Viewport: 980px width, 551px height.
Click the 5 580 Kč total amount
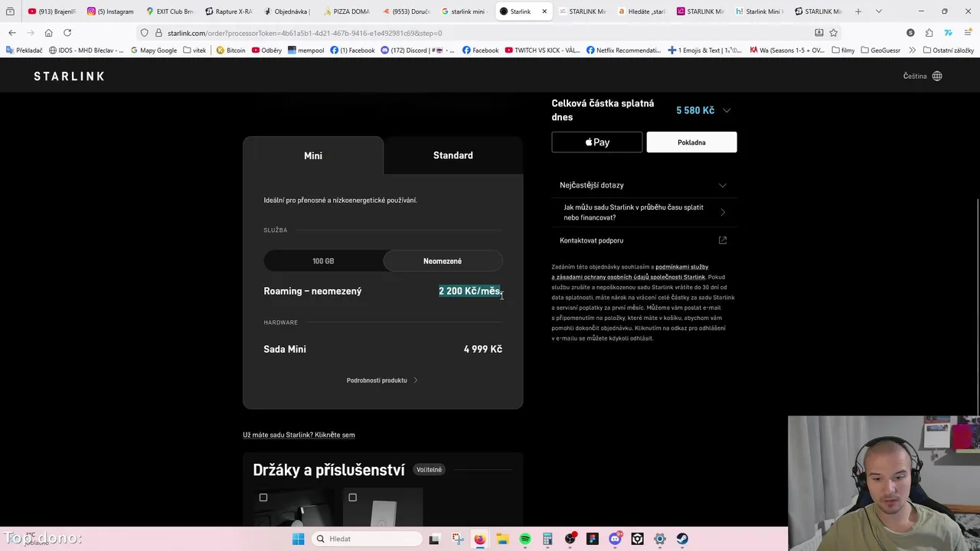695,110
